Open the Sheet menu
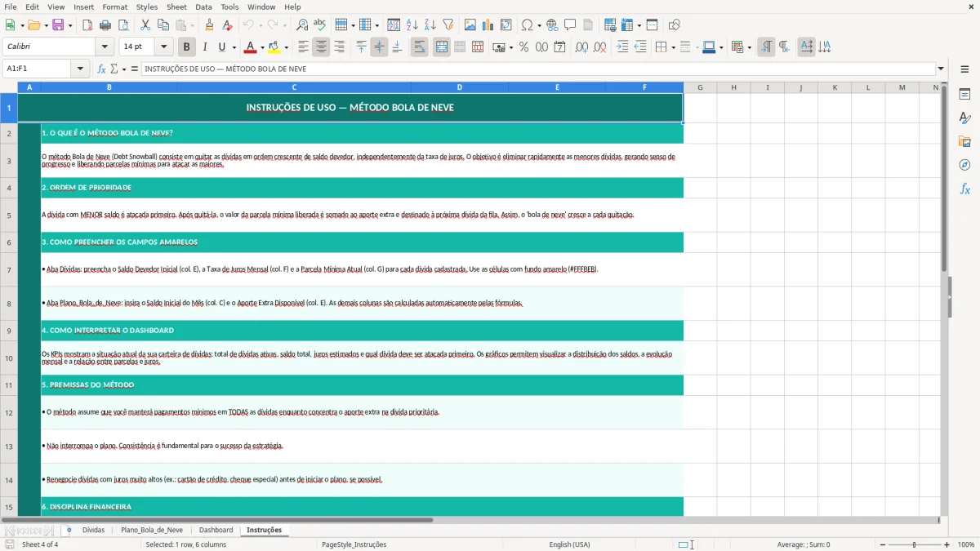Screen dimensions: 980x551 (176, 7)
